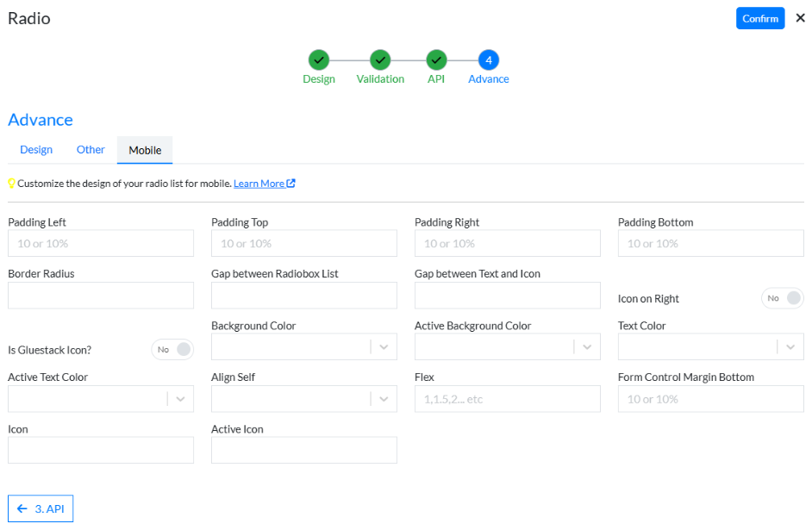Expand the Background Color dropdown

coord(384,346)
